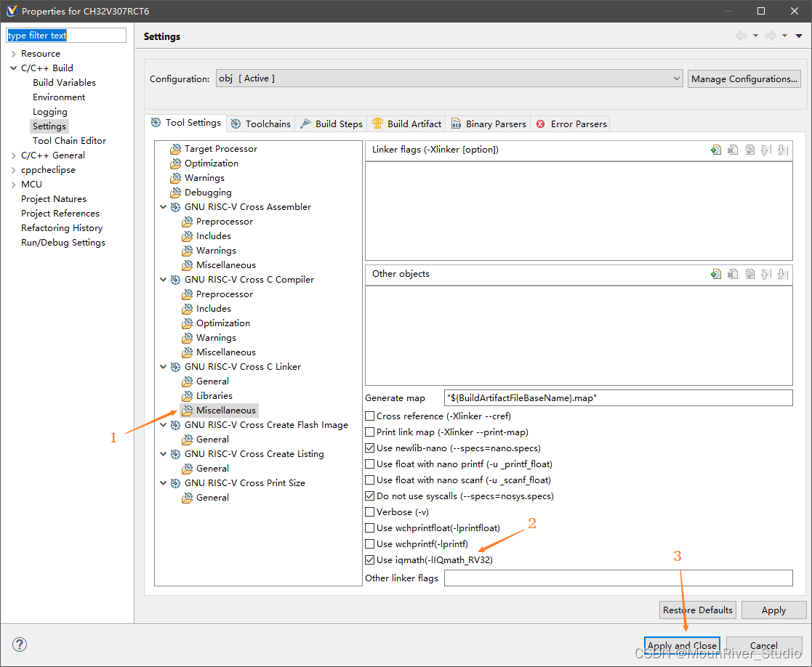The height and width of the screenshot is (667, 812).
Task: Edit selected entry in Other objects
Action: [x=749, y=274]
